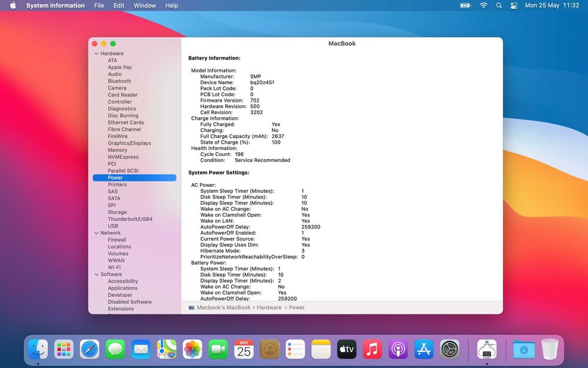588x368 pixels.
Task: Select Camera in sidebar
Action: (x=117, y=88)
